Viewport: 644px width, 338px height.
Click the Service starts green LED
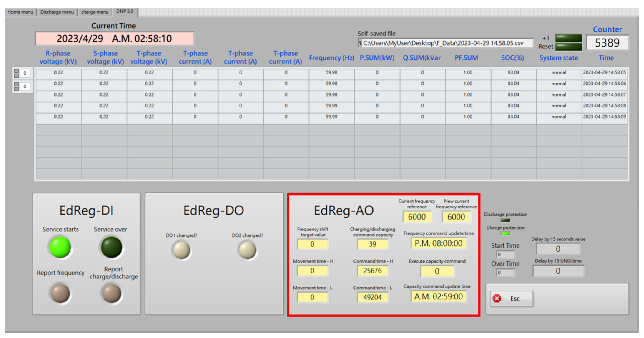click(60, 247)
